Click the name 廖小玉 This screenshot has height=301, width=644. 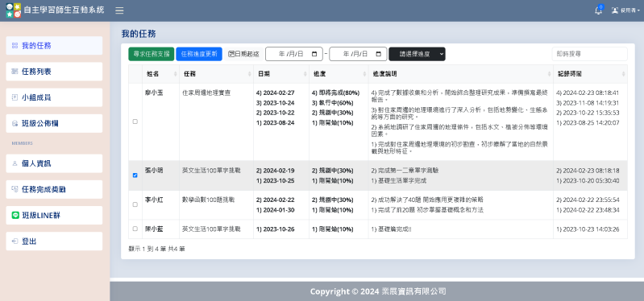154,93
